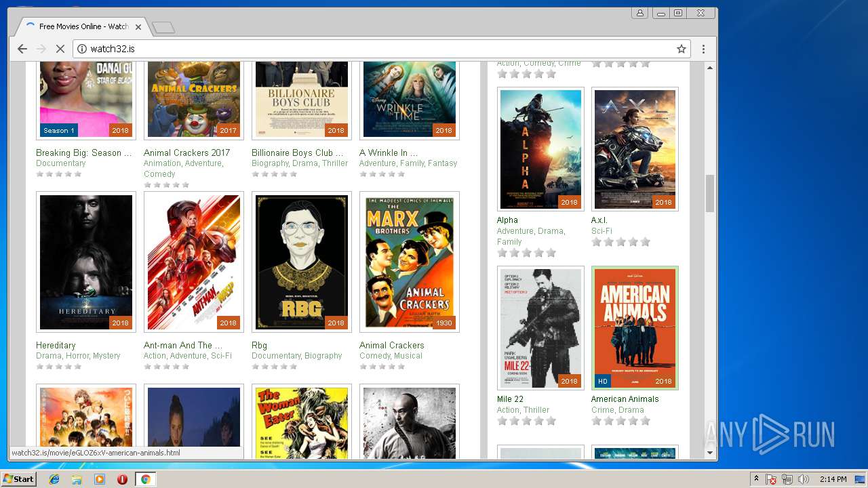Open the Mile 22 movie poster

point(540,328)
